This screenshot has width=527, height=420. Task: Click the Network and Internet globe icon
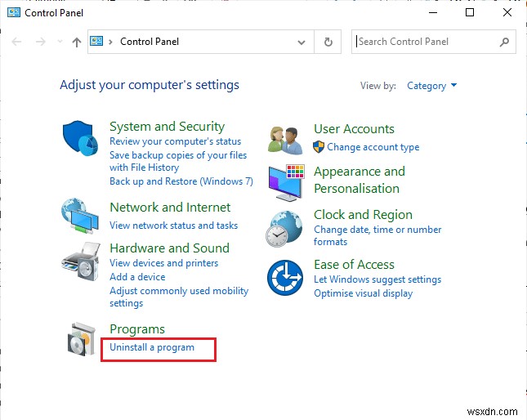(80, 216)
